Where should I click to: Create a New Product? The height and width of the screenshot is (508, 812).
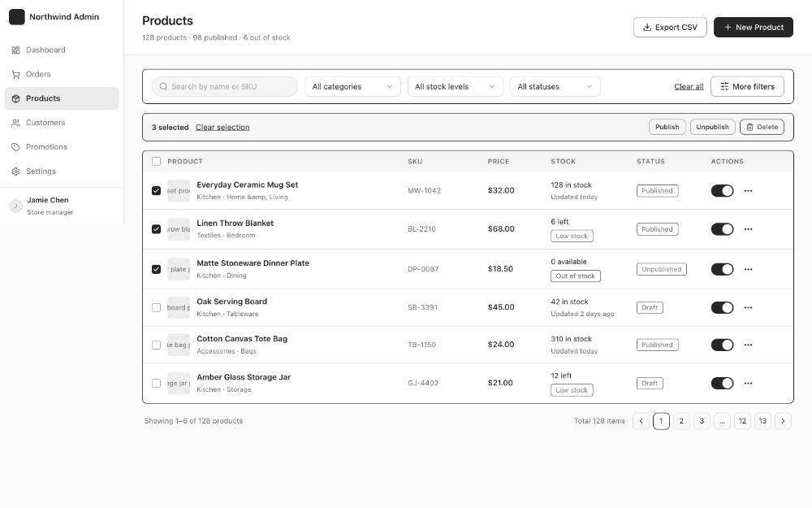click(753, 27)
